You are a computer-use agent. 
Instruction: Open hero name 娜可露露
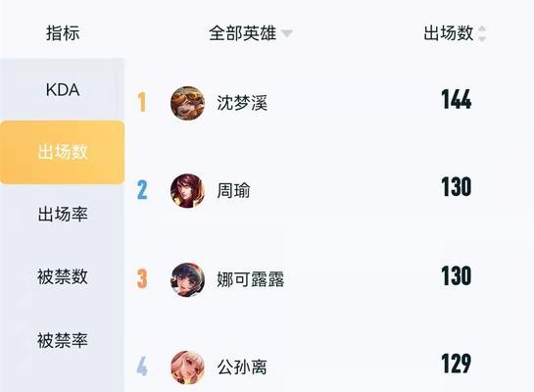(251, 279)
